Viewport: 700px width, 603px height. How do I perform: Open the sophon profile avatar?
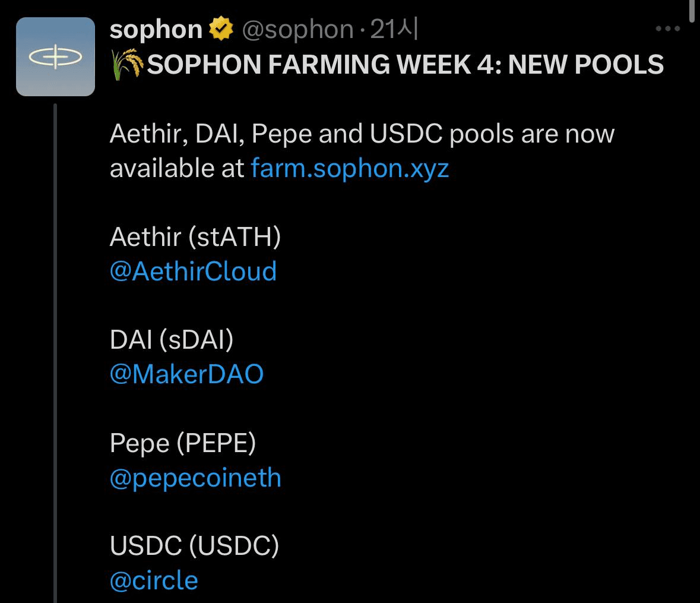coord(55,56)
